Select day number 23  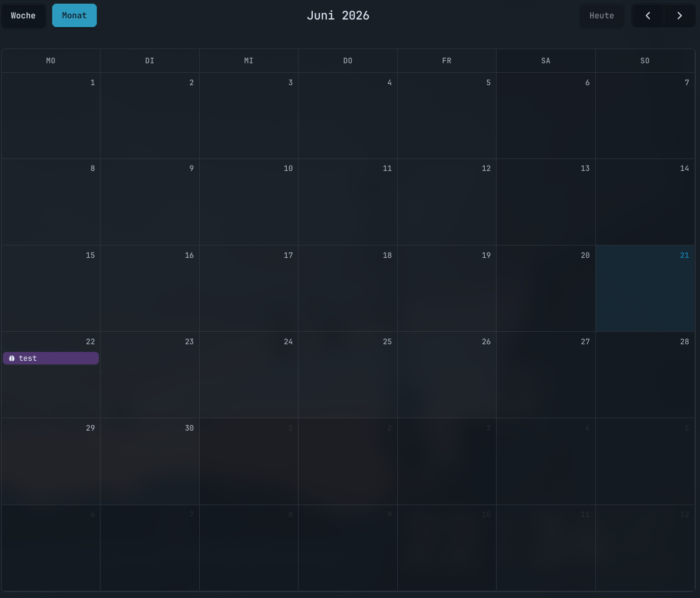[189, 342]
